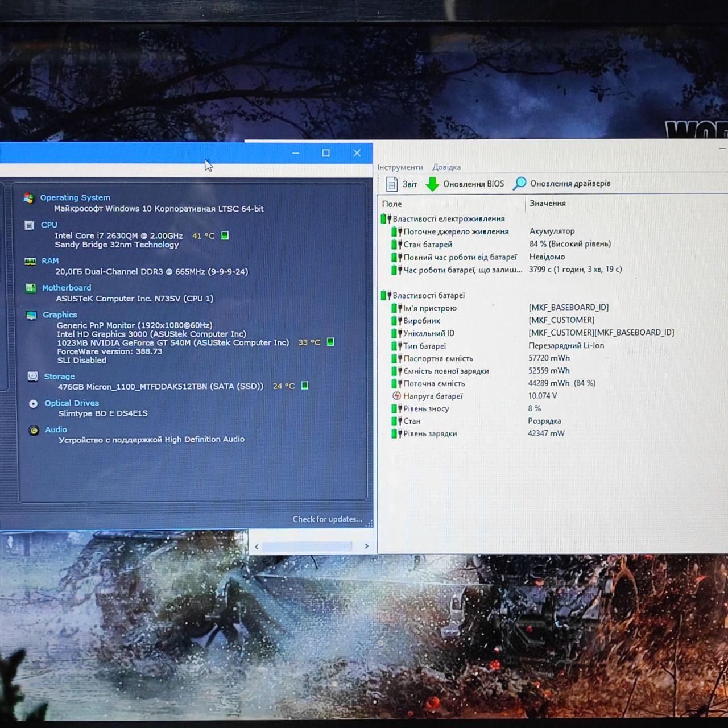This screenshot has width=728, height=728.
Task: Click the icon next to Поточне джерело живлення
Action: coord(397,231)
